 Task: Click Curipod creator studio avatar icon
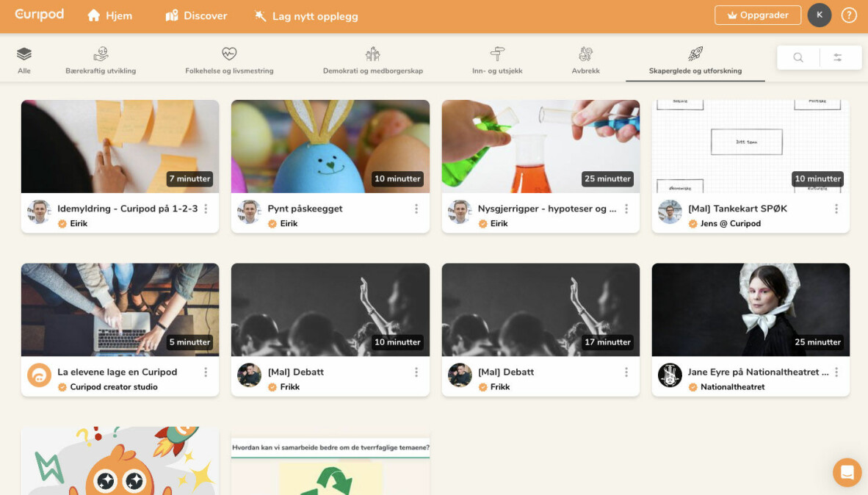(40, 375)
